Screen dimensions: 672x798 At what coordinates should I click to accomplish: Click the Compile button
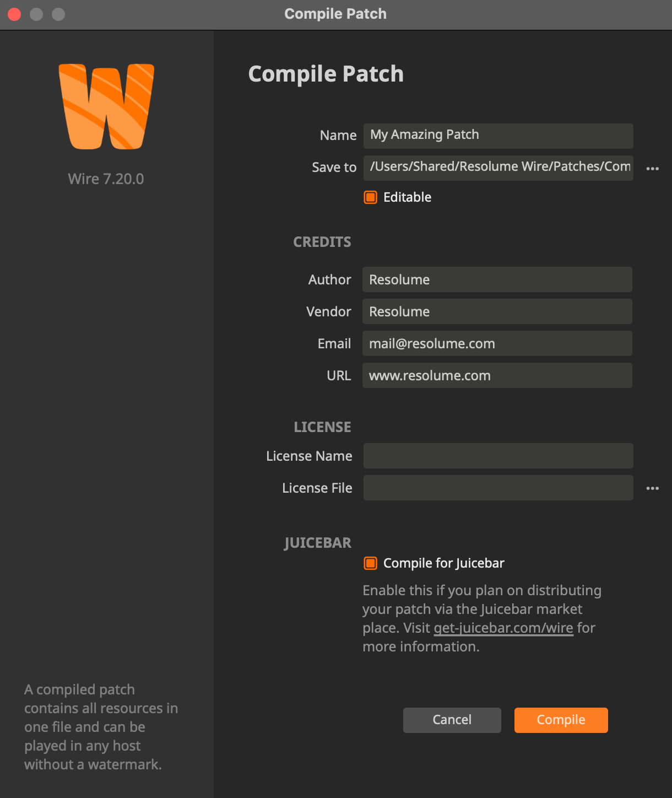click(561, 720)
